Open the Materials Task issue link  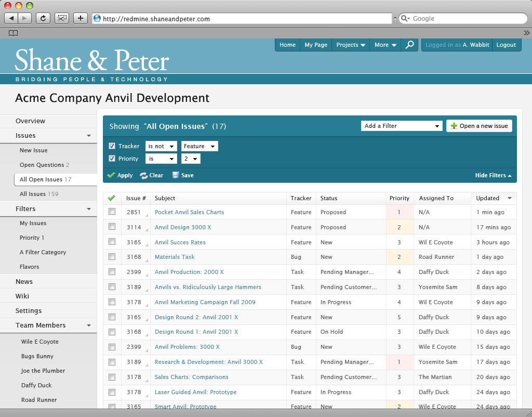(175, 257)
